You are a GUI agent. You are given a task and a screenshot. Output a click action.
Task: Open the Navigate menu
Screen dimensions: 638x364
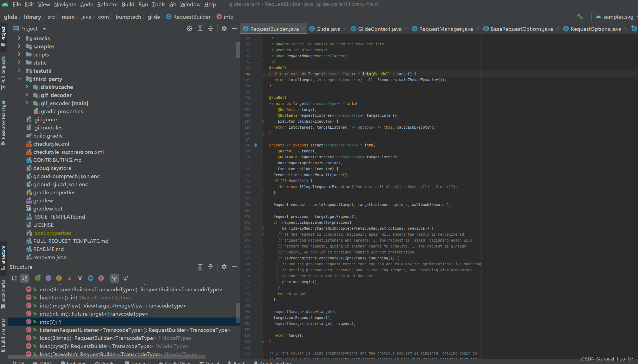pyautogui.click(x=65, y=4)
